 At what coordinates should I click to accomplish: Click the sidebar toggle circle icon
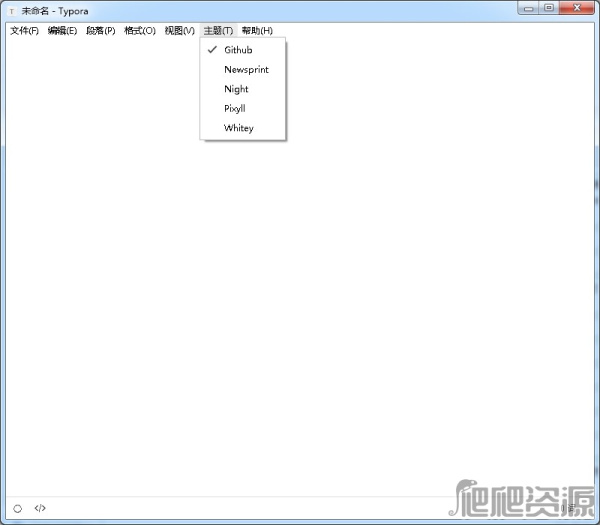[17, 508]
